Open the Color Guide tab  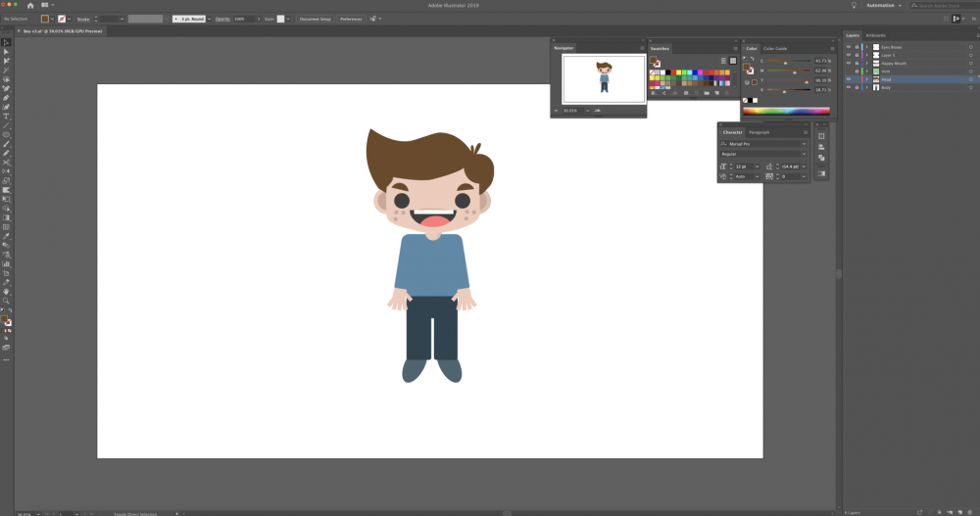[x=774, y=48]
